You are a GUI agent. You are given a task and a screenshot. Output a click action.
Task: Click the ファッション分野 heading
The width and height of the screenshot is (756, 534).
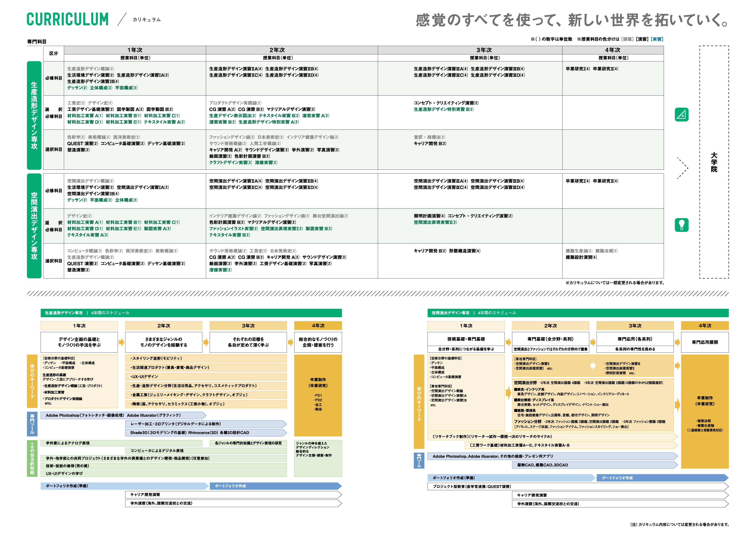[x=527, y=421]
